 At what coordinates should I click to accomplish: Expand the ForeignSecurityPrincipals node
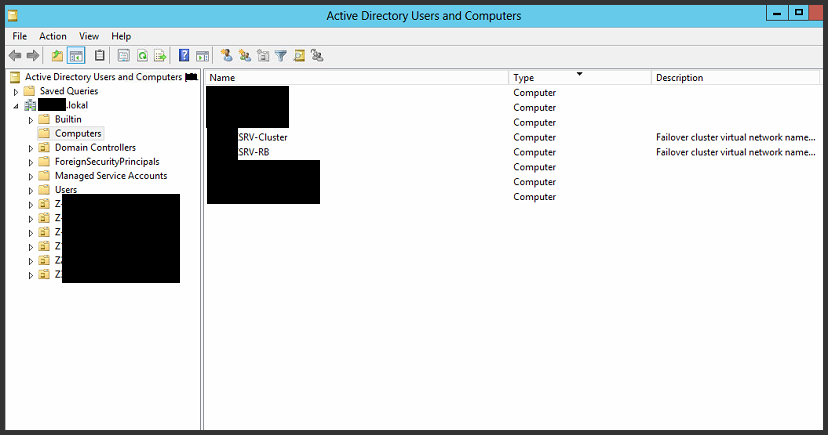[x=31, y=163]
